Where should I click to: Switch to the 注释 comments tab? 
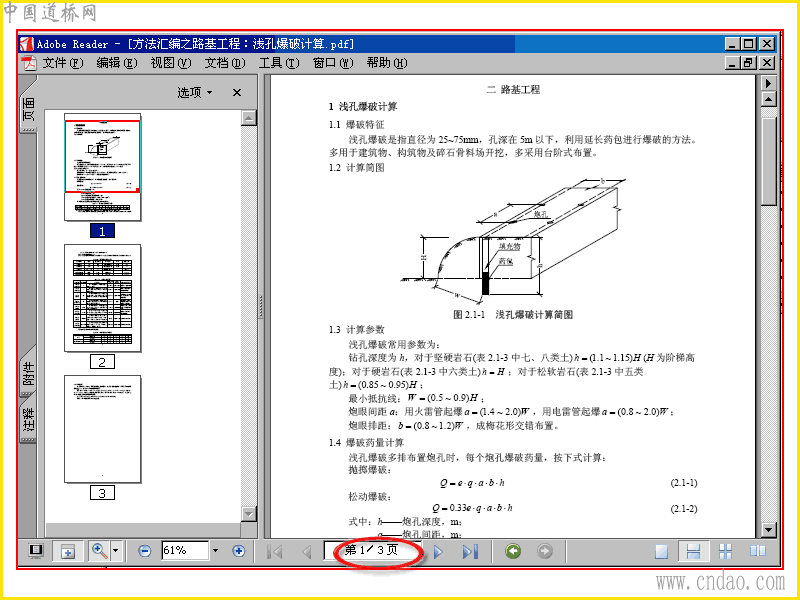click(29, 418)
